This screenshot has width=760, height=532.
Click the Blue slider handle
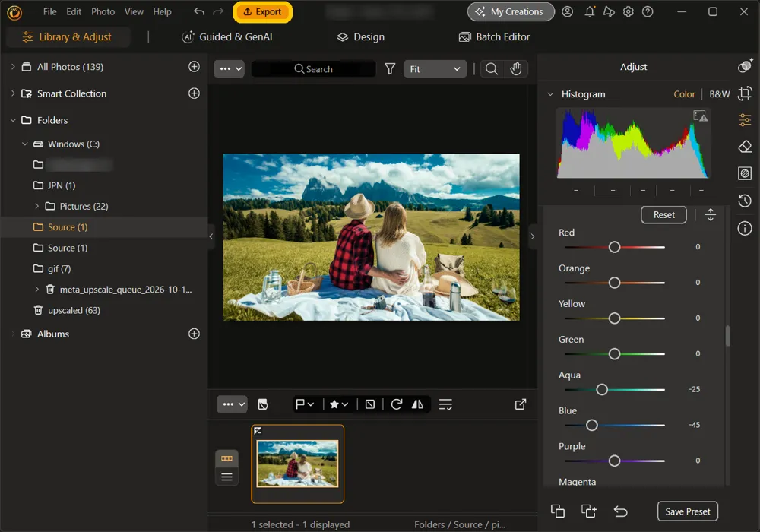click(592, 426)
